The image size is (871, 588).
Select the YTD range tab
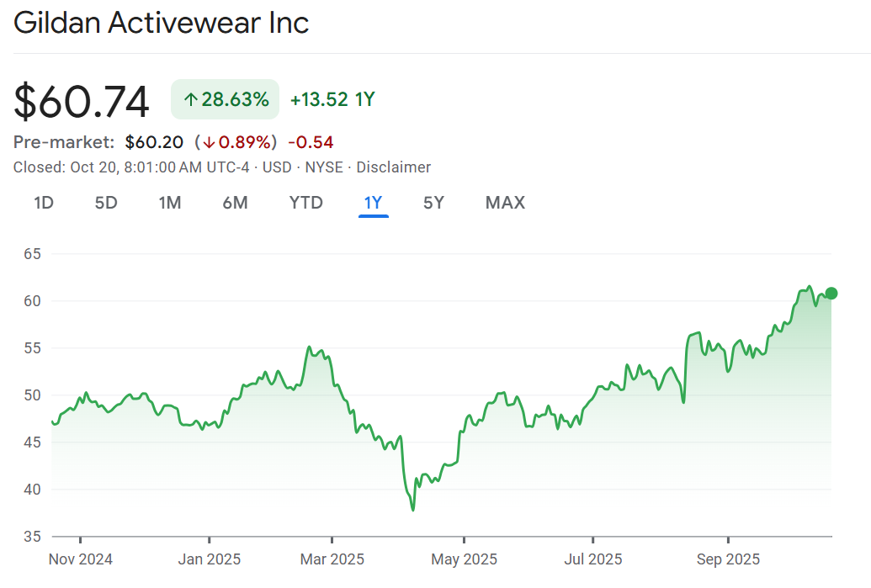[306, 203]
